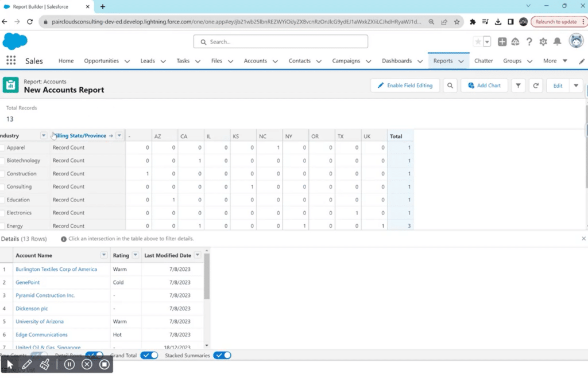Screen dimensions: 588x378
Task: Toggle the Grand Total switch
Action: pos(149,355)
